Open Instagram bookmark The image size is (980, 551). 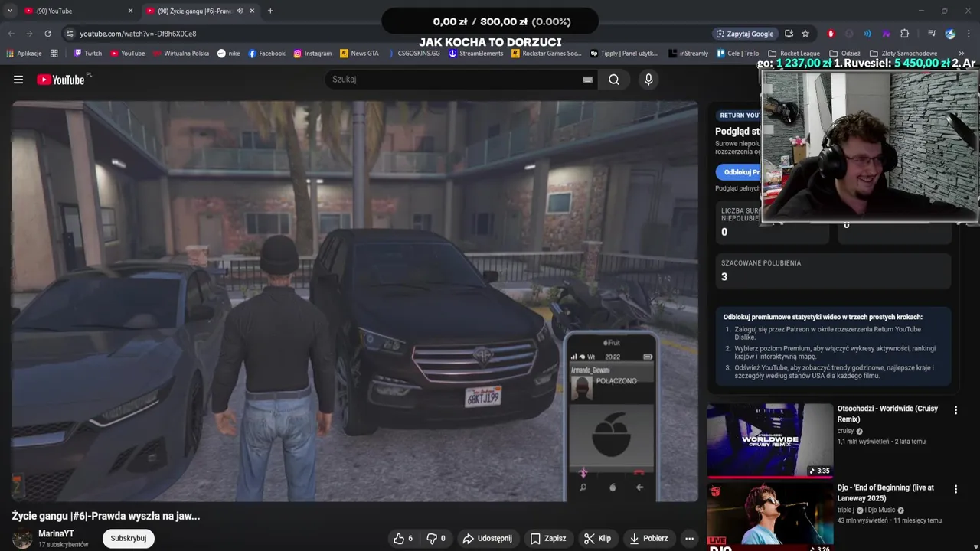coord(312,54)
